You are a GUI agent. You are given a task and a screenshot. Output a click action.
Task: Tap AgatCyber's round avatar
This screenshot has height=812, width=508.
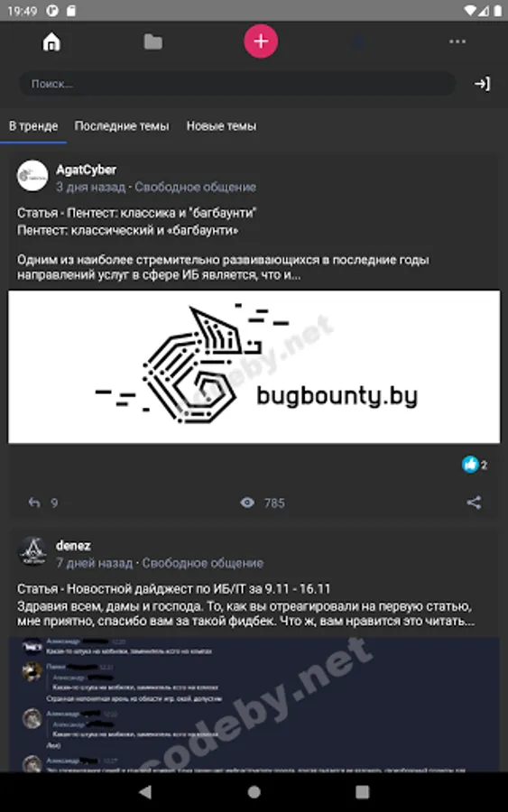coord(32,176)
